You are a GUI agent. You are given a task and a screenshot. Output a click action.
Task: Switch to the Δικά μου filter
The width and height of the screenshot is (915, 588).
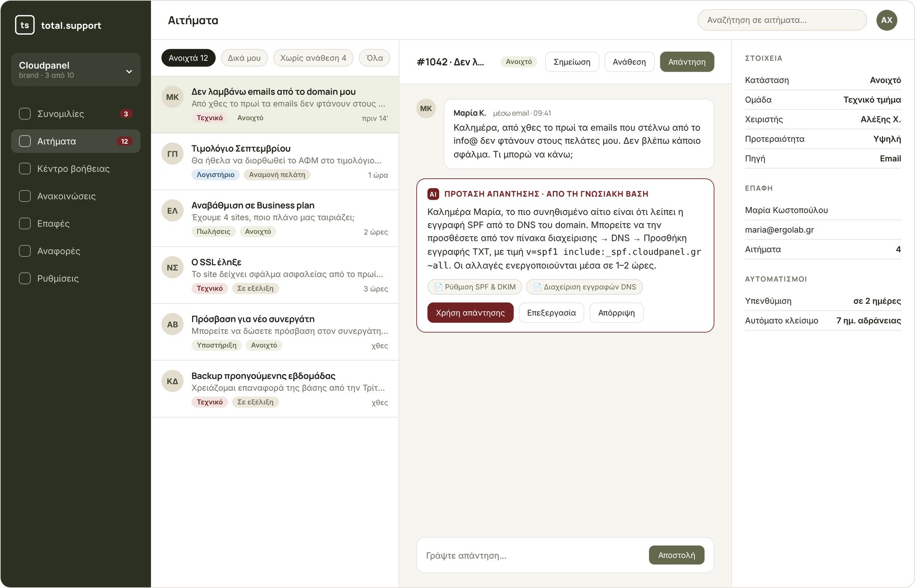[x=244, y=58]
